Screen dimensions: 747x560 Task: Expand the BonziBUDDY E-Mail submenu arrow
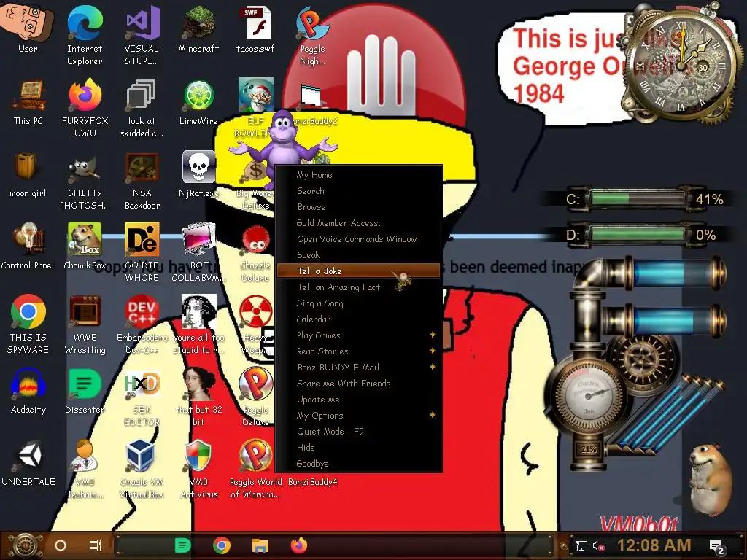point(432,367)
